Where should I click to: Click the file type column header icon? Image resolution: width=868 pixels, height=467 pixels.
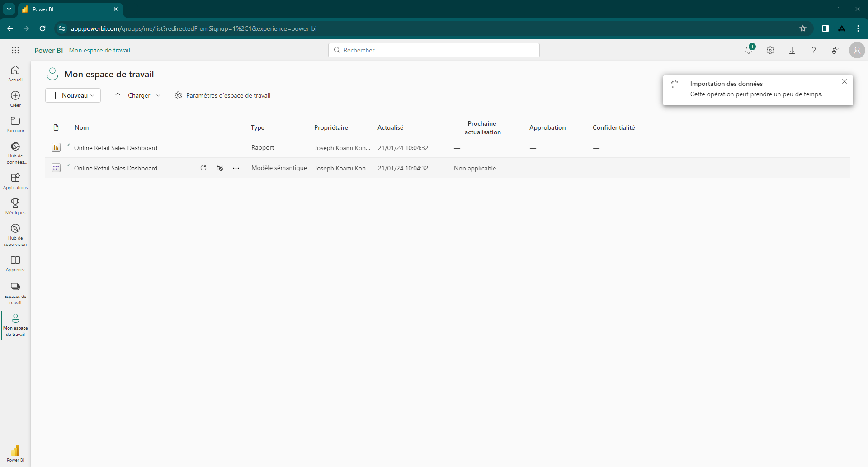(56, 127)
